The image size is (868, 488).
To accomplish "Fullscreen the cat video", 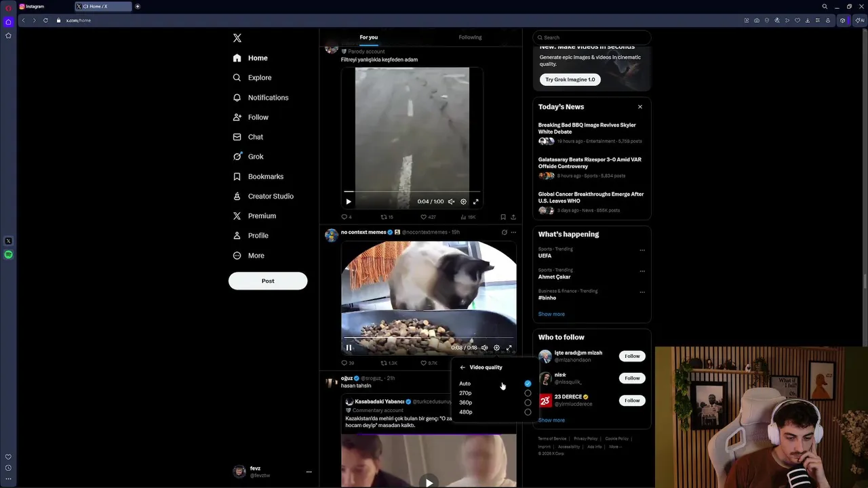I will 509,348.
